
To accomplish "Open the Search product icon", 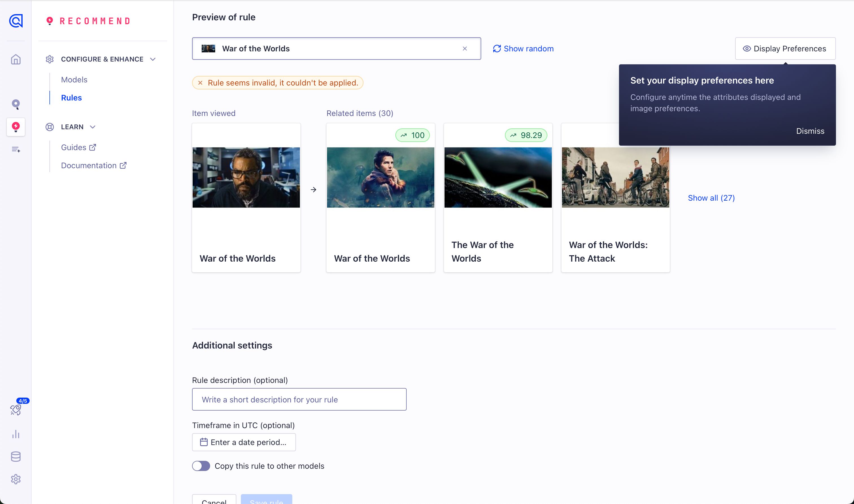I will click(16, 104).
